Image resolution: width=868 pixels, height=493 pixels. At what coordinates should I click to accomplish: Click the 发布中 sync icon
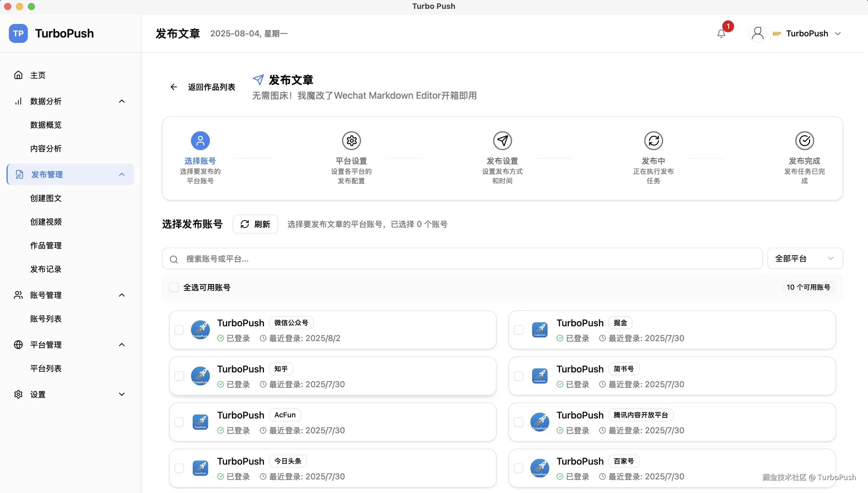(x=653, y=140)
